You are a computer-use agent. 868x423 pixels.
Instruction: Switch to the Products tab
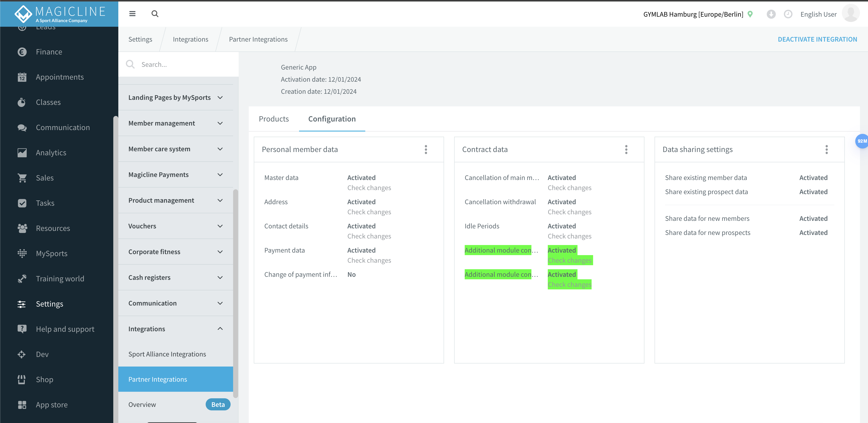coord(273,119)
